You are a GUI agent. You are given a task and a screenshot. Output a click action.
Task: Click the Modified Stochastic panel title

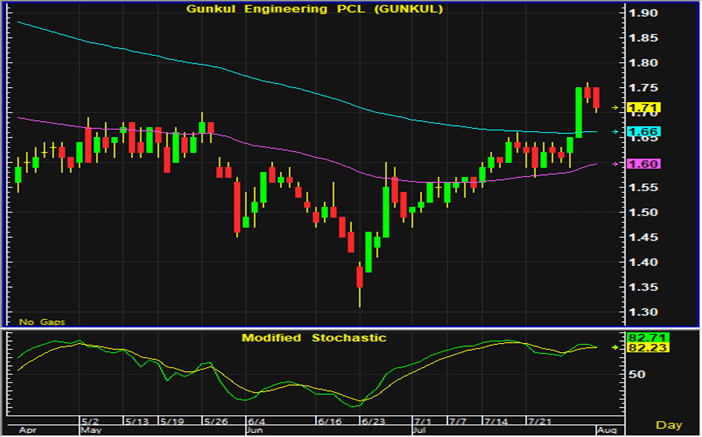[x=313, y=338]
